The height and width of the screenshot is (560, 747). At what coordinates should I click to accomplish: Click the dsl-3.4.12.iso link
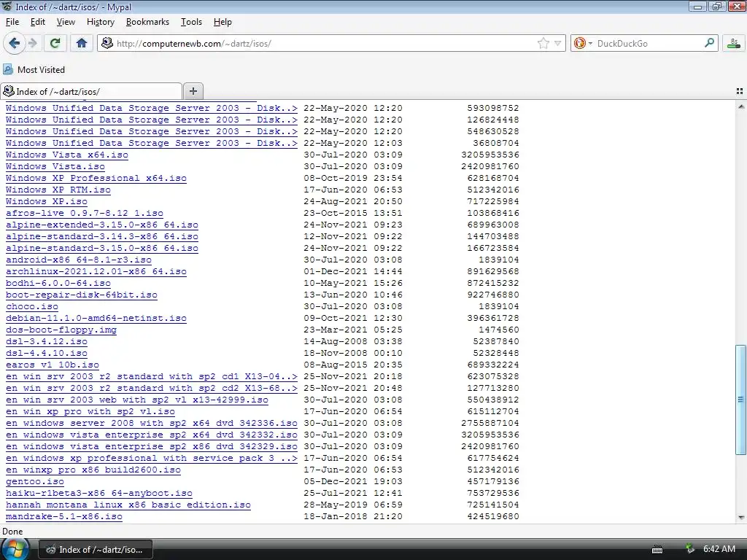tap(47, 341)
